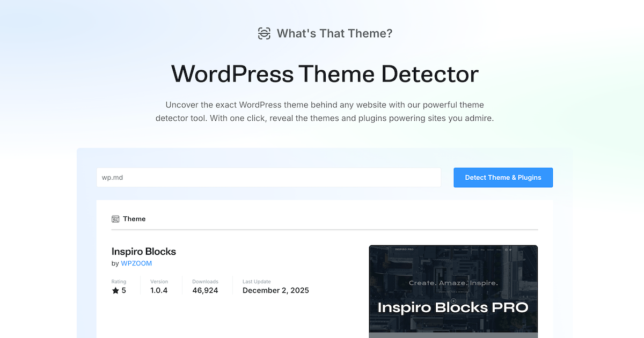This screenshot has width=644, height=338.
Task: Click the Rating label
Action: (x=119, y=282)
